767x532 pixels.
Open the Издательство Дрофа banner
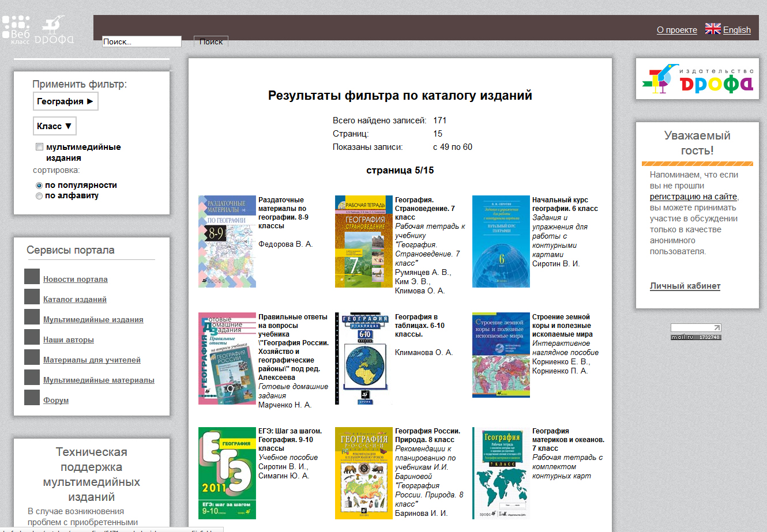697,79
